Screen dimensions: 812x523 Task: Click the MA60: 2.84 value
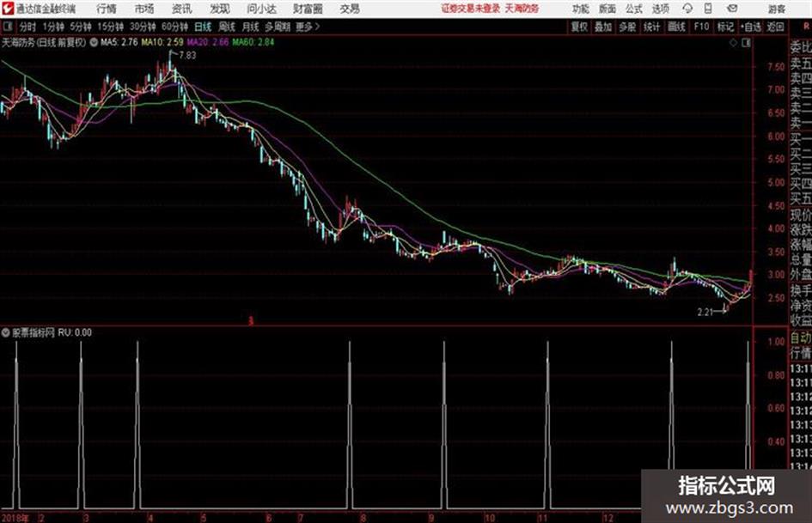(x=253, y=42)
